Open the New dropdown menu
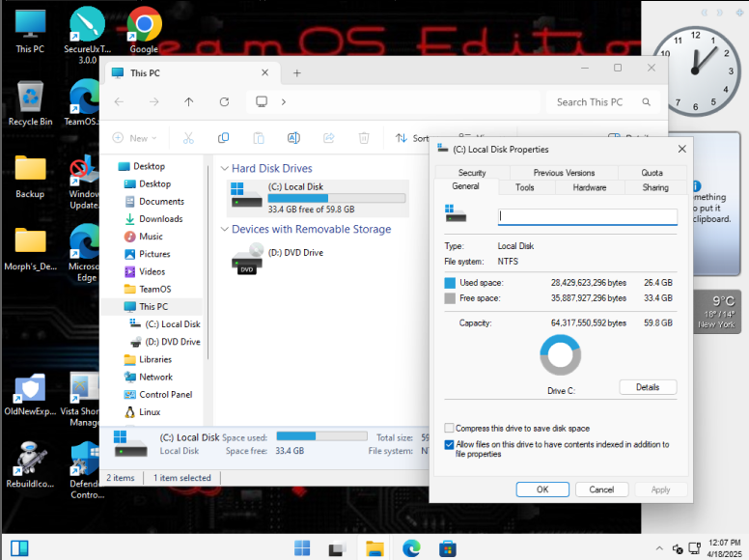The width and height of the screenshot is (749, 560). (x=135, y=138)
